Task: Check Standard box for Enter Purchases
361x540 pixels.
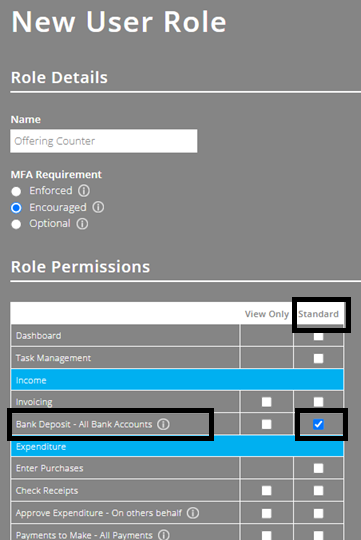Action: coord(318,468)
